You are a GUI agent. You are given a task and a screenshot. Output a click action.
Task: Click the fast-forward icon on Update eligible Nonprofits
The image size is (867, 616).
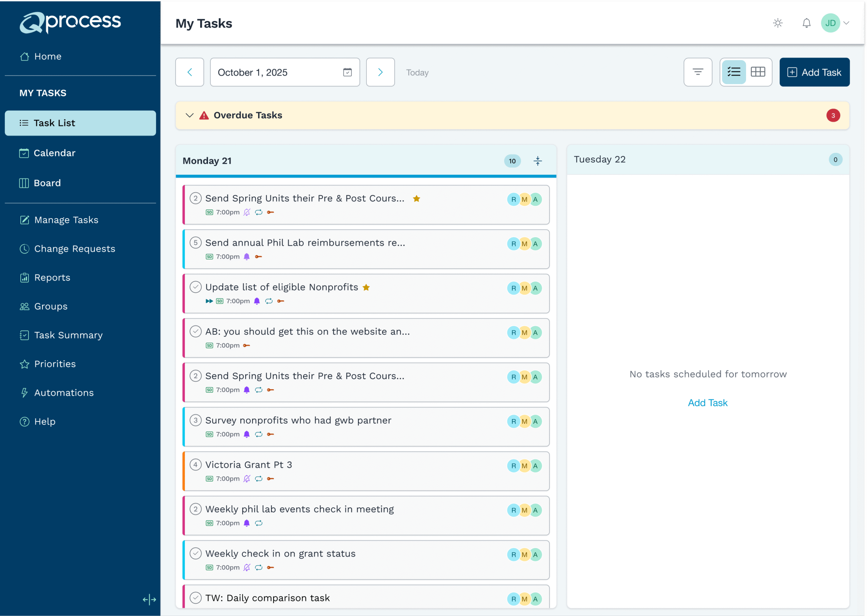click(x=209, y=301)
